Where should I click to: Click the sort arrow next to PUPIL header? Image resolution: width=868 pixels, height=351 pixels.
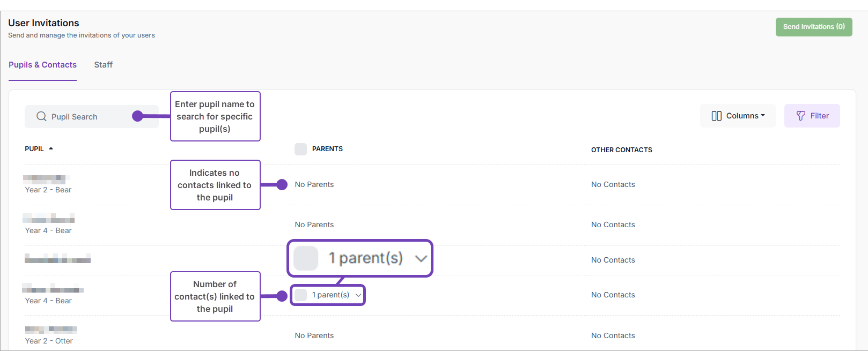51,148
